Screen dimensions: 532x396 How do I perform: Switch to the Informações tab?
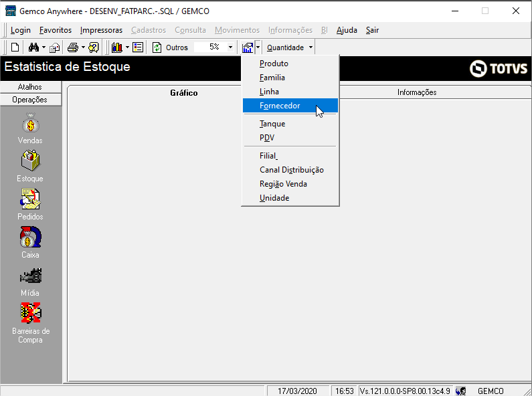(417, 92)
